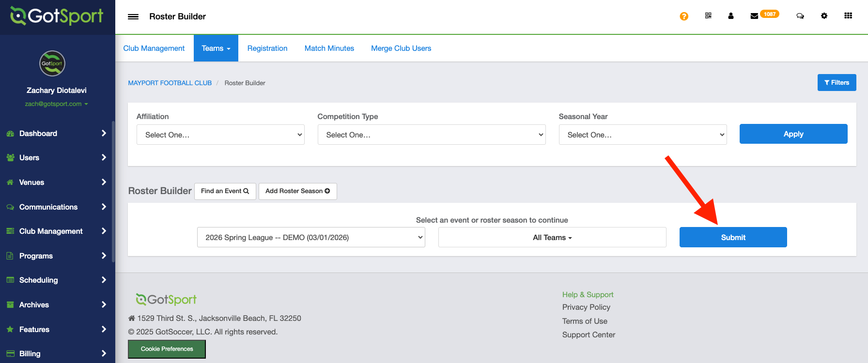Expand the All Teams selector
The width and height of the screenshot is (868, 363).
click(552, 238)
